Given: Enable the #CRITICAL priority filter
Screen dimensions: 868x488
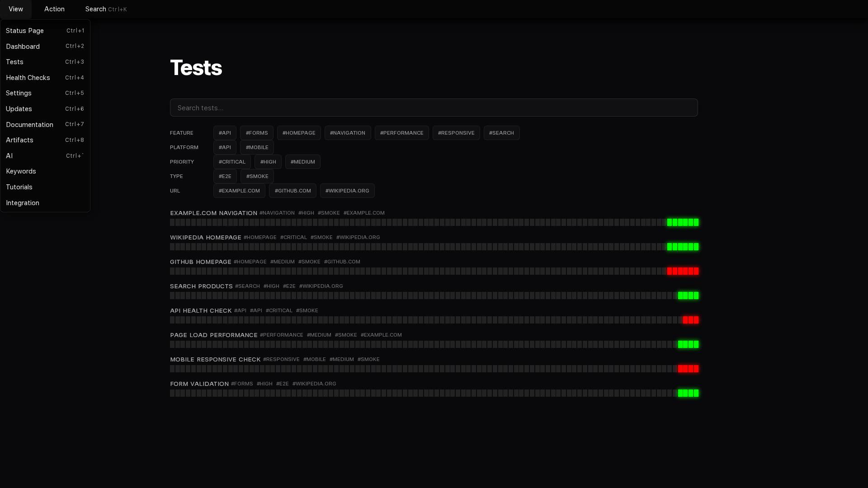Looking at the screenshot, I should [232, 161].
